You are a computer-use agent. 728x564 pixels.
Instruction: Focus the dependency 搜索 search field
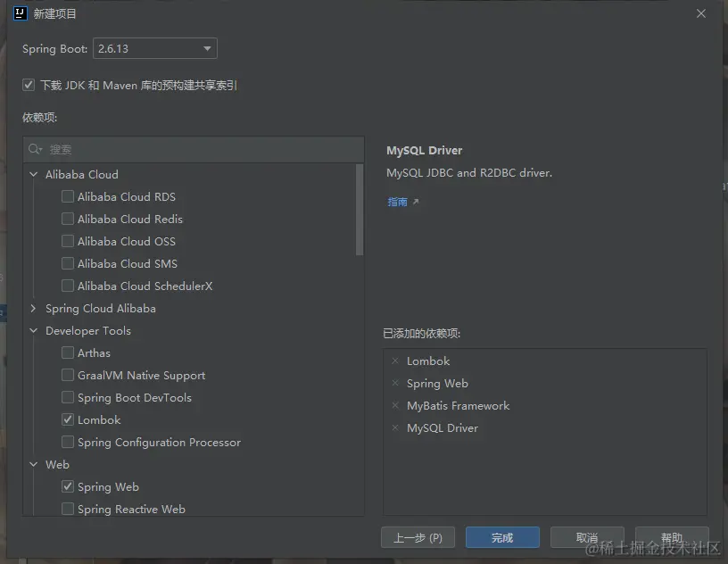pyautogui.click(x=194, y=149)
